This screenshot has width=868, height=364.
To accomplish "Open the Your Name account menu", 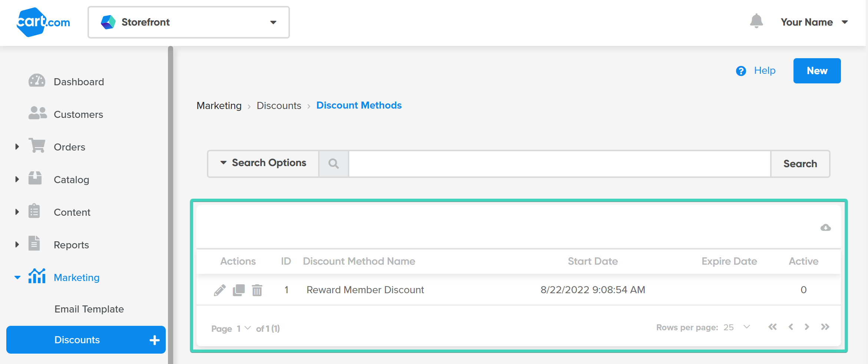I will [814, 22].
